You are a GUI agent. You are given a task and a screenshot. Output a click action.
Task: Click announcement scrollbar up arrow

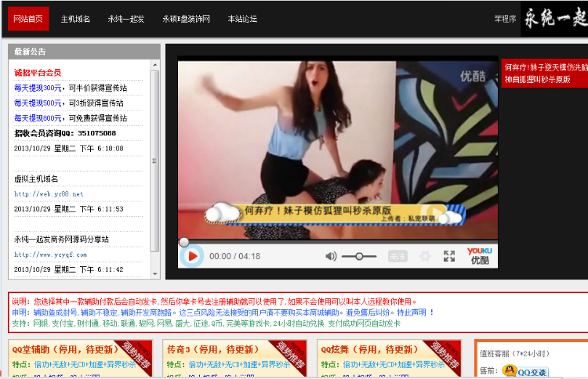[x=155, y=65]
